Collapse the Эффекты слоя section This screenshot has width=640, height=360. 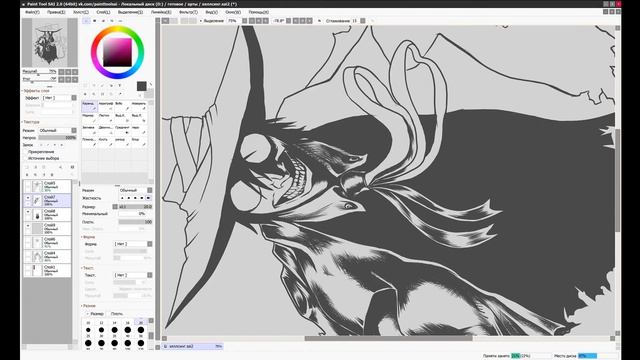[x=35, y=91]
